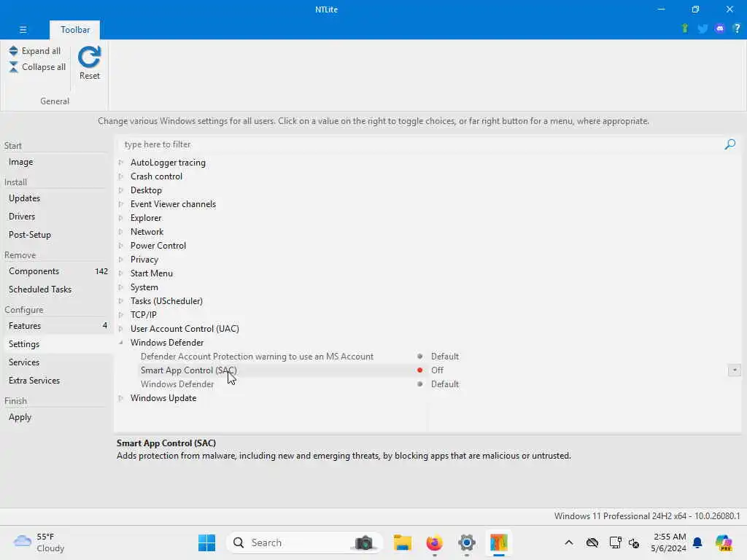Image resolution: width=747 pixels, height=560 pixels.
Task: Select the Toolbar tab
Action: pos(75,29)
